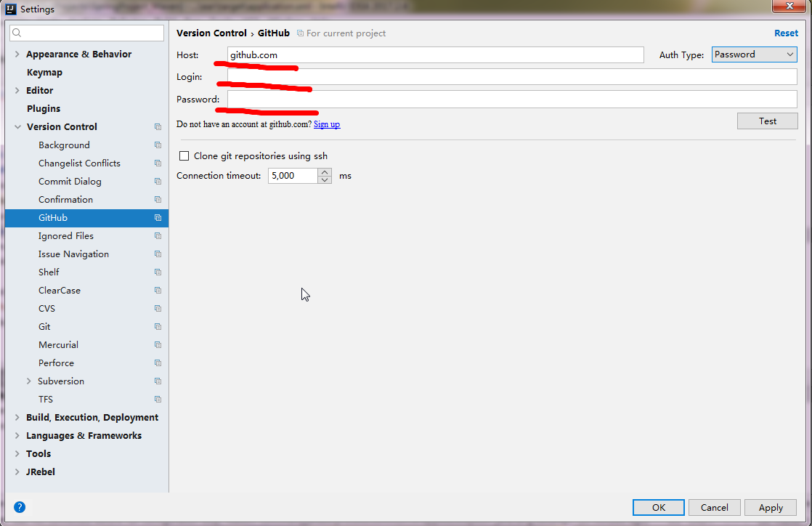Select the Git settings page
Screen dimensions: 812x526
[x=44, y=326]
